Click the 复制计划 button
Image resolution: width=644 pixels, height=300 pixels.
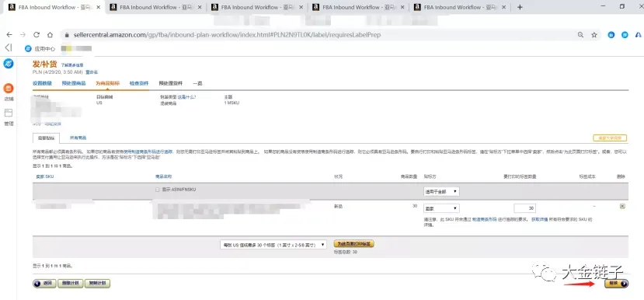(97, 284)
